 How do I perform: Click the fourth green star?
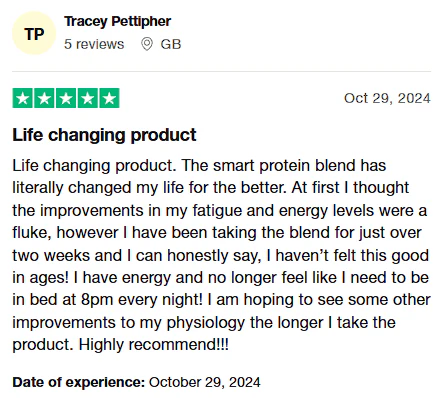[88, 98]
